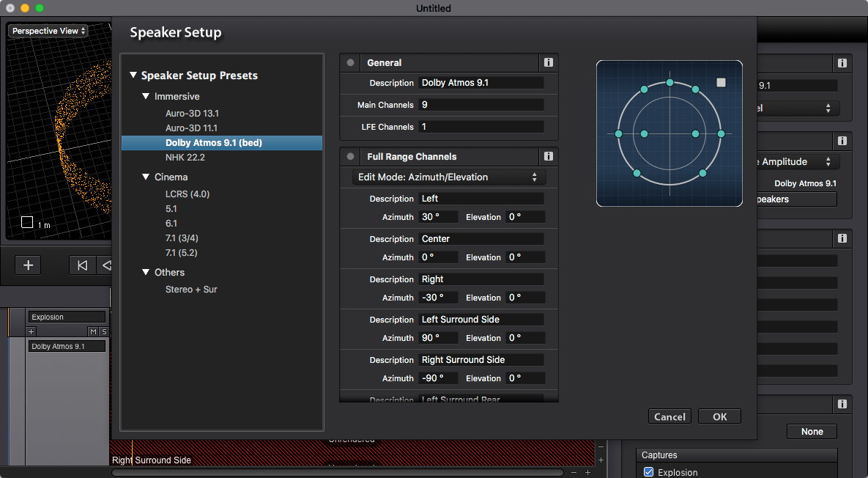The width and height of the screenshot is (868, 478).
Task: Click the add (+) button under the view
Action: click(29, 265)
